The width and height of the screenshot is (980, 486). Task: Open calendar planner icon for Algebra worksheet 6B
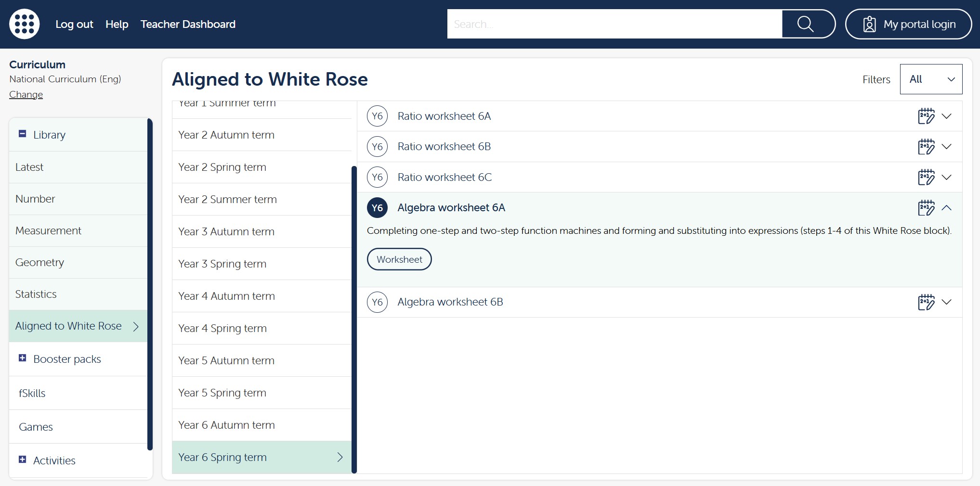click(x=926, y=302)
